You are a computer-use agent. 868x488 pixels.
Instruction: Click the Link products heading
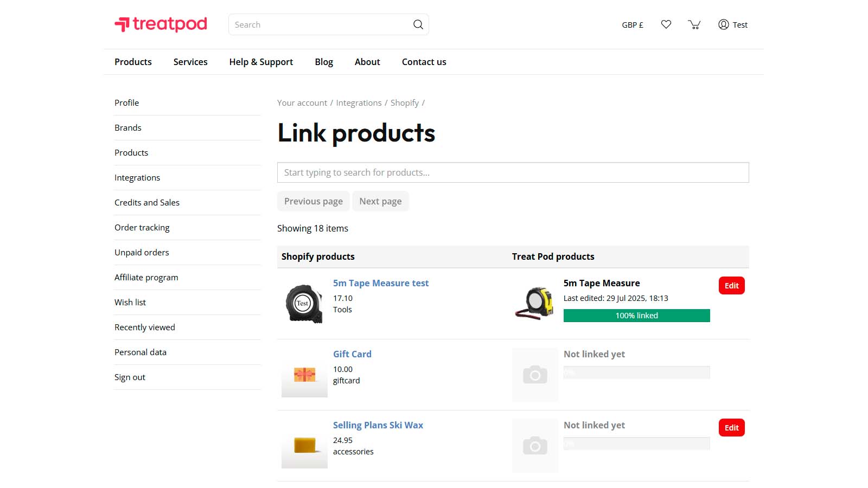click(x=356, y=133)
